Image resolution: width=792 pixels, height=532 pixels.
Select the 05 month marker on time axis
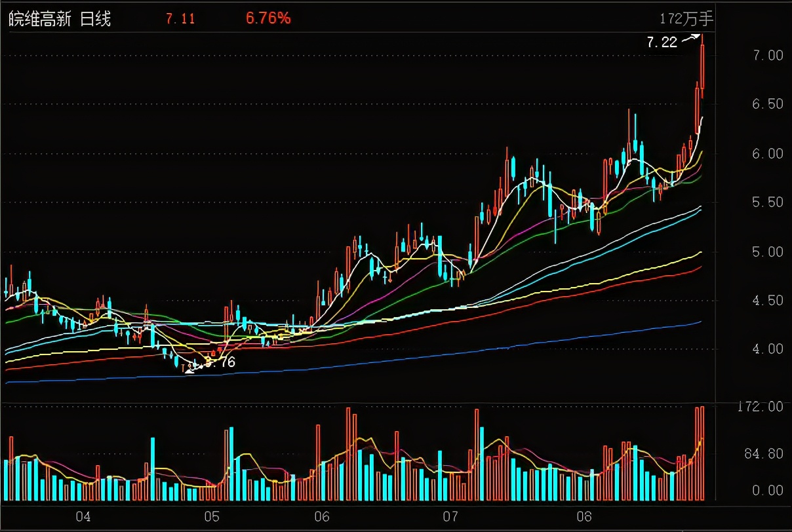point(211,516)
